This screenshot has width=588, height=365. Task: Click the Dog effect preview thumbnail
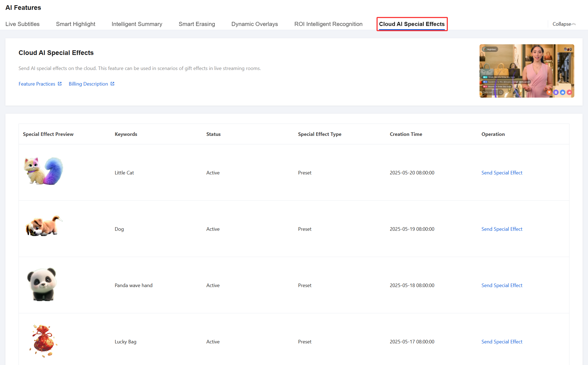point(43,226)
